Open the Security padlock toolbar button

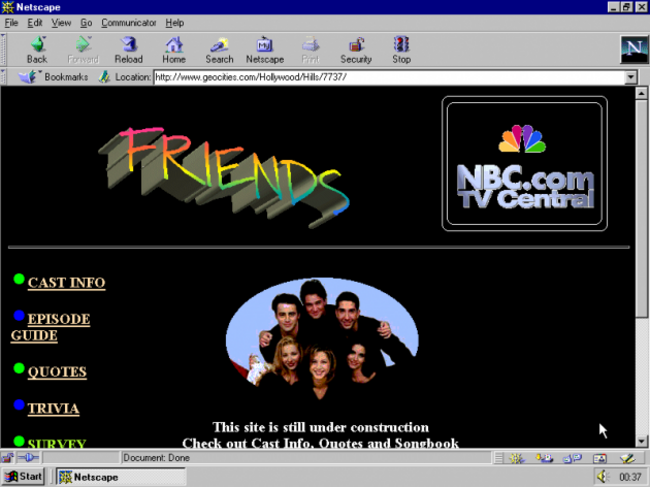coord(356,50)
